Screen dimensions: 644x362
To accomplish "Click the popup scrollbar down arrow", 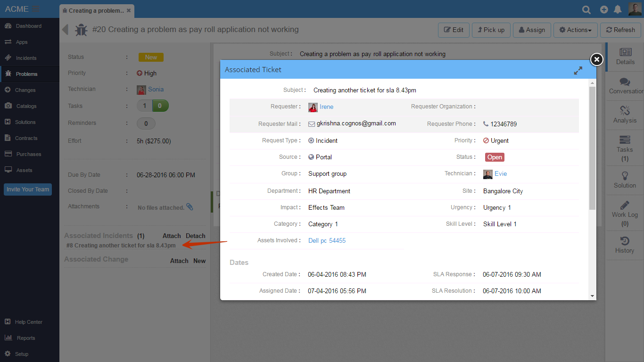I will (593, 296).
